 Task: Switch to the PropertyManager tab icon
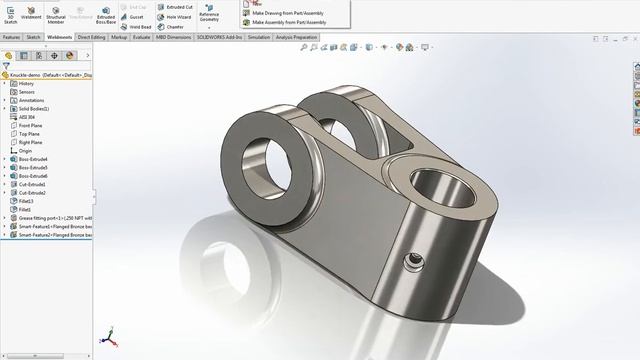click(x=24, y=56)
